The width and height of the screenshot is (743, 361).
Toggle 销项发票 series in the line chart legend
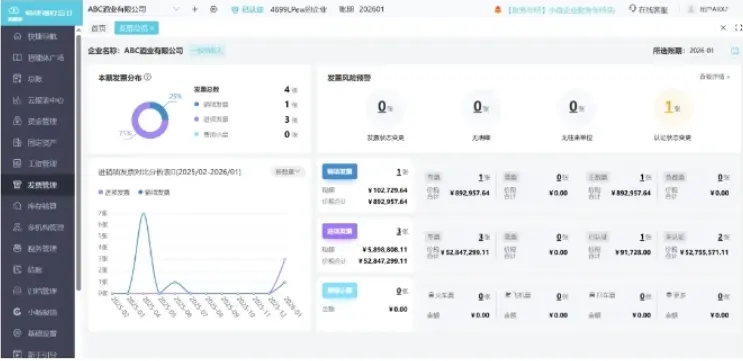(x=154, y=192)
